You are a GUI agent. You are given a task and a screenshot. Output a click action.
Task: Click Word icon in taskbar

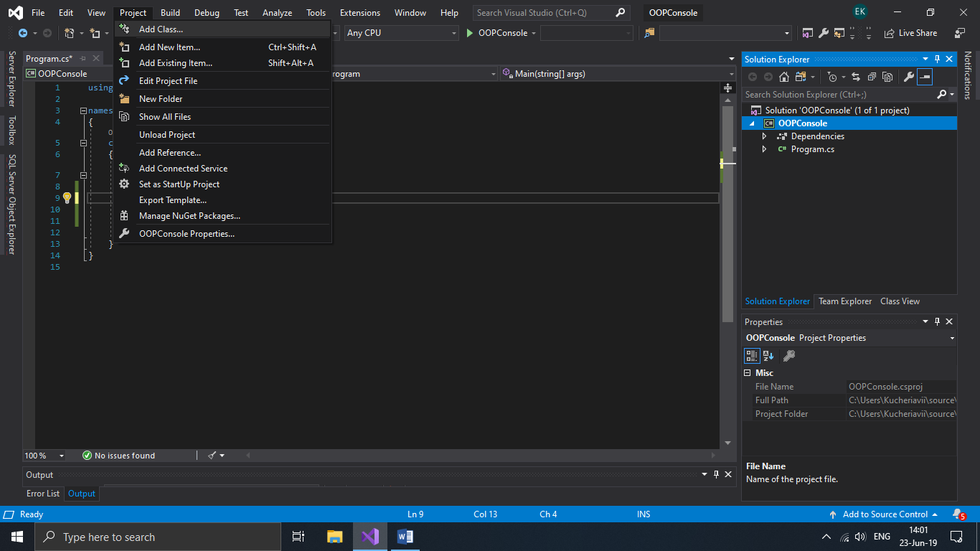click(x=404, y=537)
